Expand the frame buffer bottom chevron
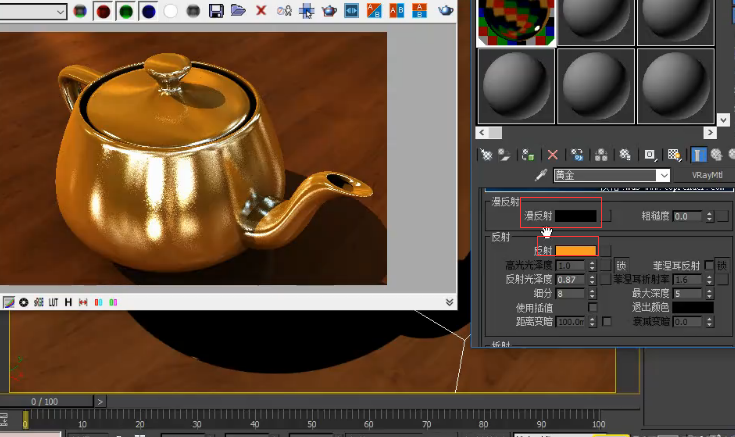The image size is (735, 437). tap(449, 302)
